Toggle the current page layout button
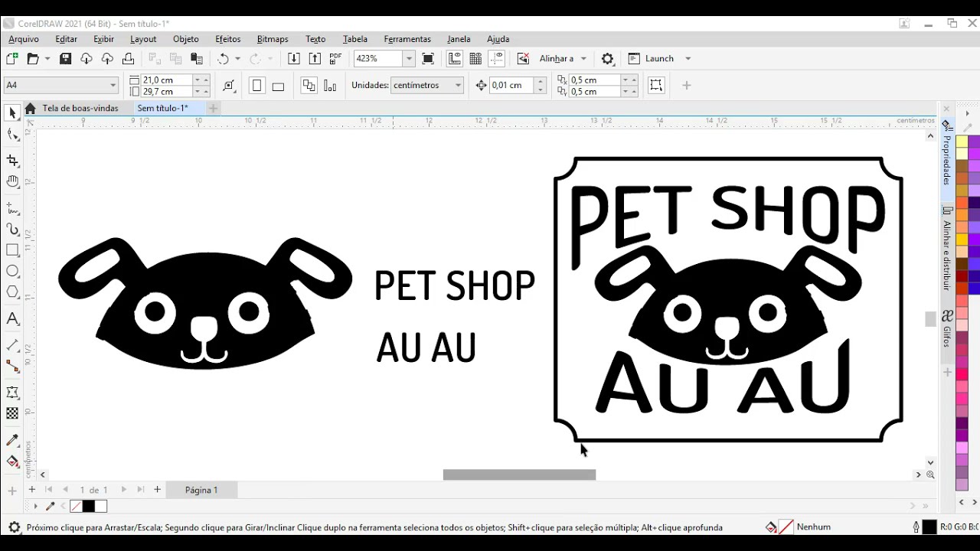The image size is (980, 551). coord(330,86)
